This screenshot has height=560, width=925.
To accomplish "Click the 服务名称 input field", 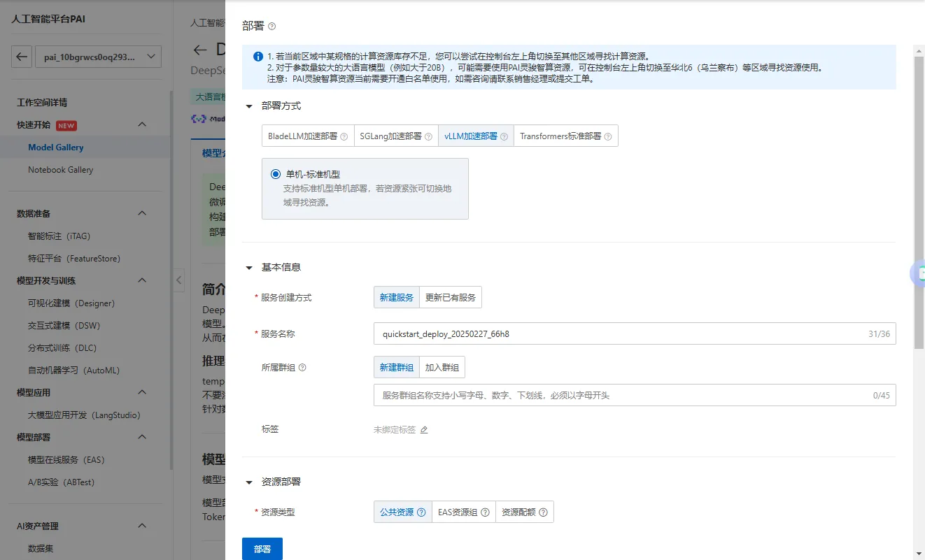I will [x=635, y=334].
